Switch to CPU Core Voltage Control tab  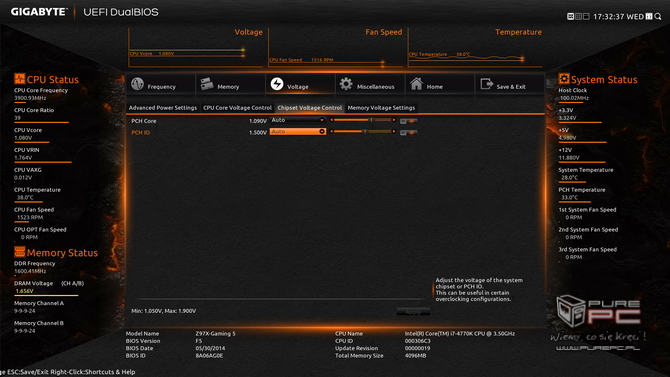click(x=237, y=108)
